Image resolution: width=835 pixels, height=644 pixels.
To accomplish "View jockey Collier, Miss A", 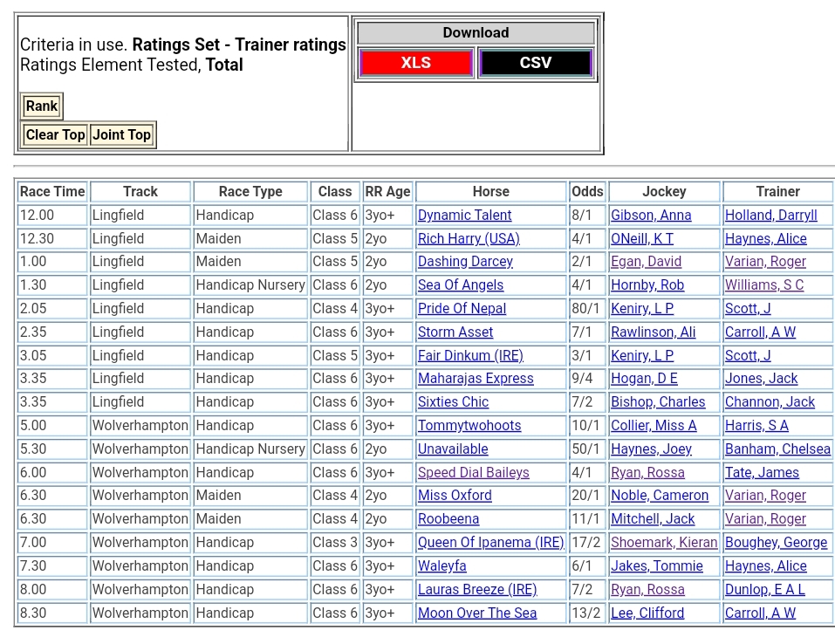I will (x=654, y=426).
